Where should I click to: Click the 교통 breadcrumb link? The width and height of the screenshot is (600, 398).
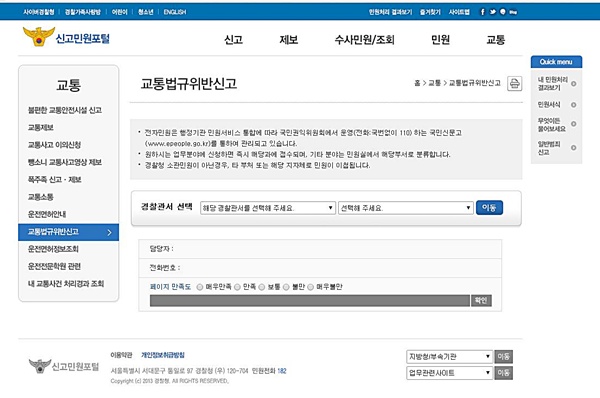click(x=434, y=83)
